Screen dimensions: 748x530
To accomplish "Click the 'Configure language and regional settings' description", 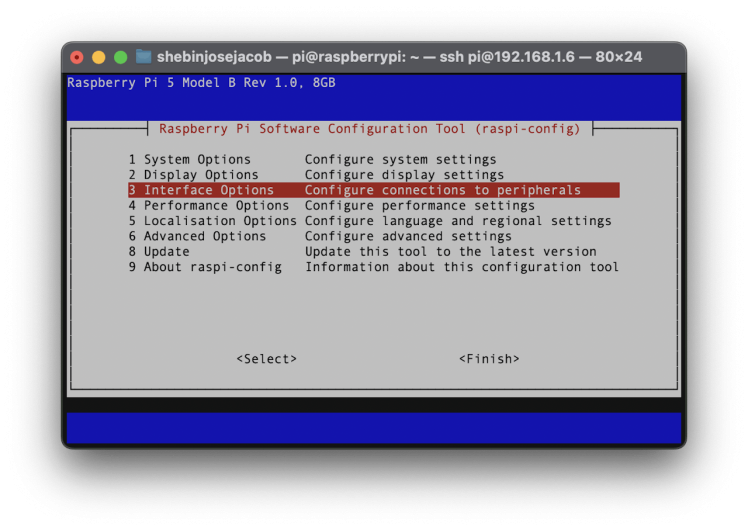I will tap(458, 221).
